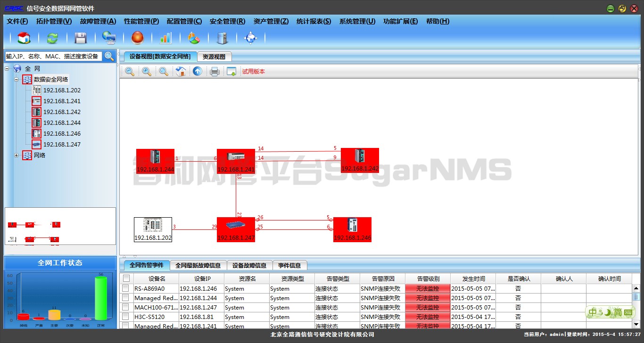This screenshot has width=644, height=343.
Task: Open the pie chart statistics icon
Action: point(194,38)
